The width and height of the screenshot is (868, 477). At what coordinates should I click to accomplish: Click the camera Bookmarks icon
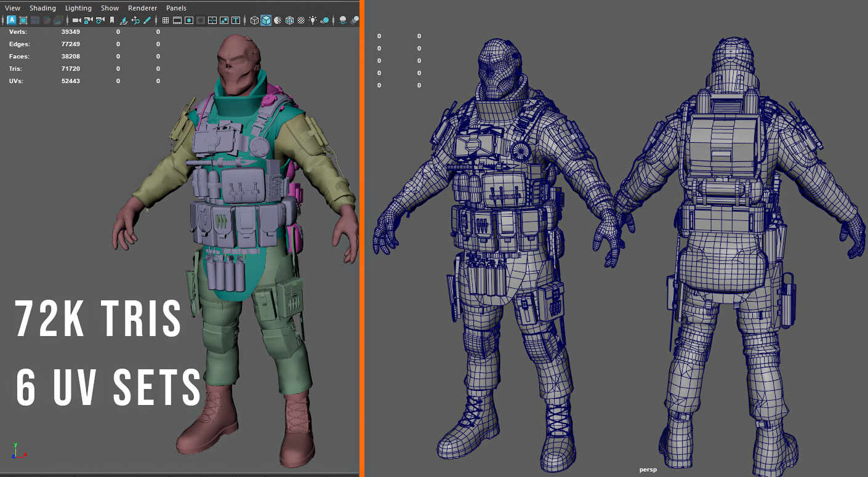pos(111,20)
